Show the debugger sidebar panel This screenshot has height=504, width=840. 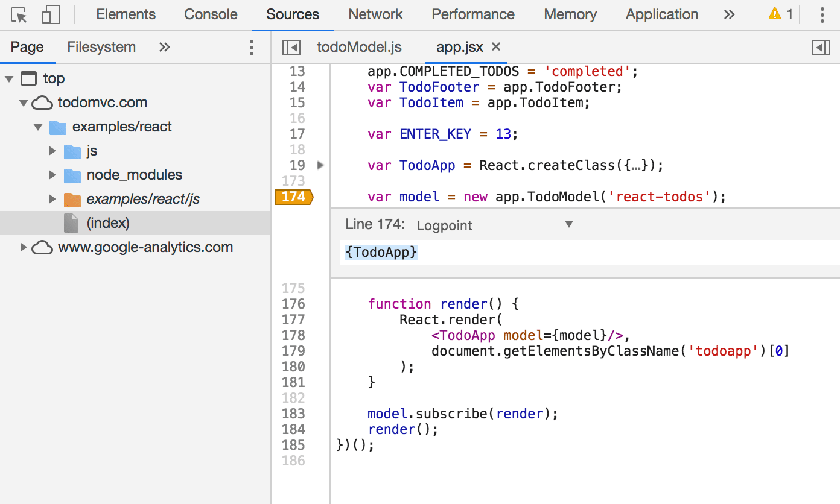[822, 47]
